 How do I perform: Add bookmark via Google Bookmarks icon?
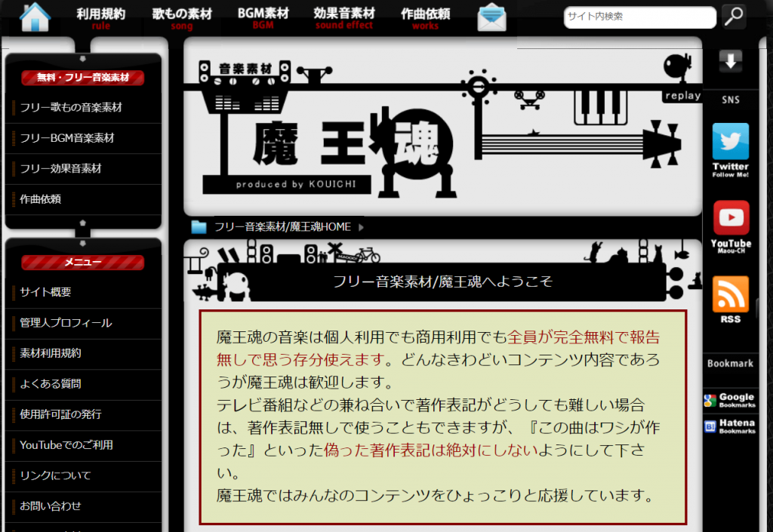(x=729, y=401)
